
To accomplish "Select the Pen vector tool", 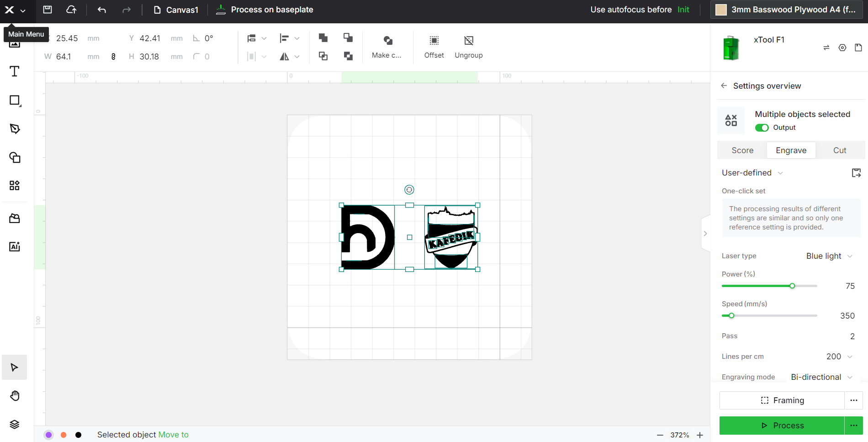I will 15,129.
